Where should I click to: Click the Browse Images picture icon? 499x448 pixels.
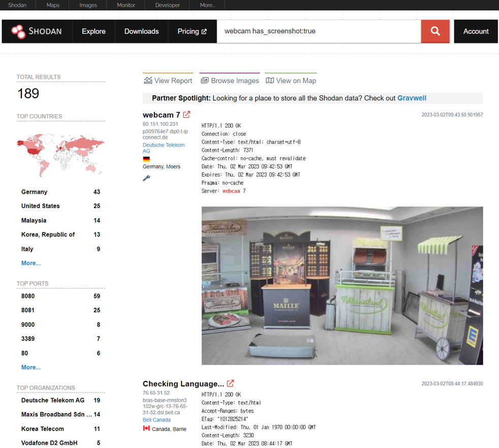205,80
